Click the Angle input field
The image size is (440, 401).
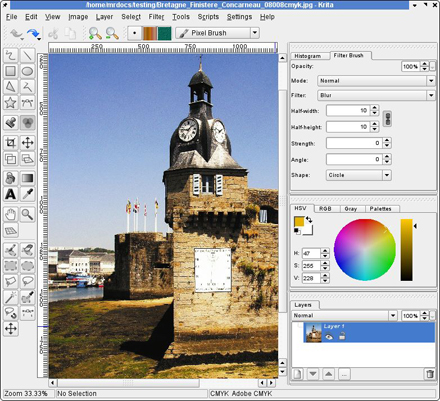(354, 159)
